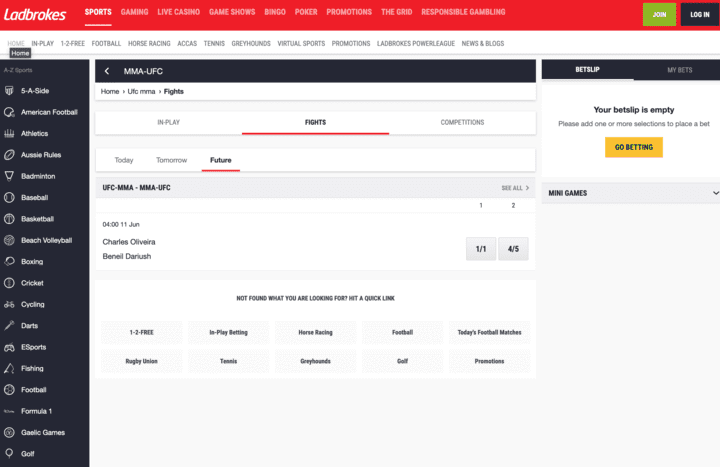Click the Gaelic Games icon
The image size is (720, 467).
9,432
